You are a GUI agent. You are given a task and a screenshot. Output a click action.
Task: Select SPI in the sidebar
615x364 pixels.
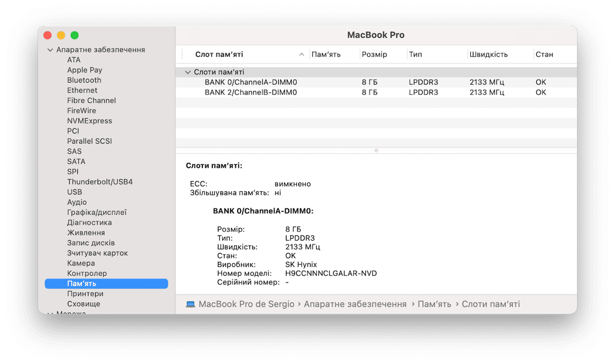(x=73, y=171)
